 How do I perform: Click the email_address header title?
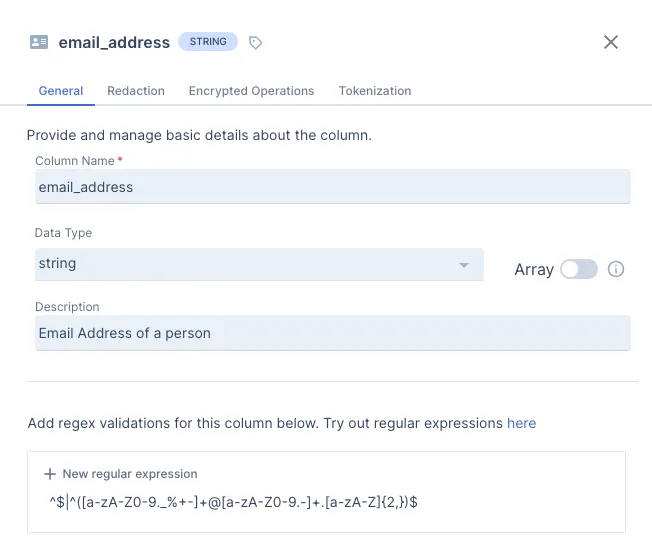[114, 43]
